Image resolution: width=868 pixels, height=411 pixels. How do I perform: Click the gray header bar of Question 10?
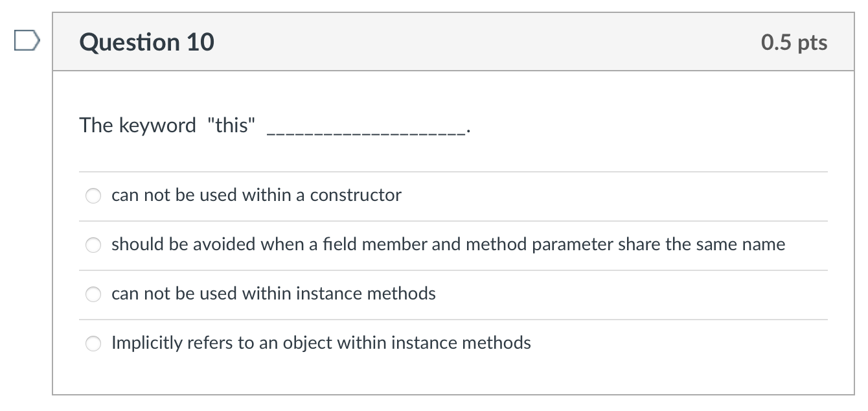pyautogui.click(x=453, y=41)
